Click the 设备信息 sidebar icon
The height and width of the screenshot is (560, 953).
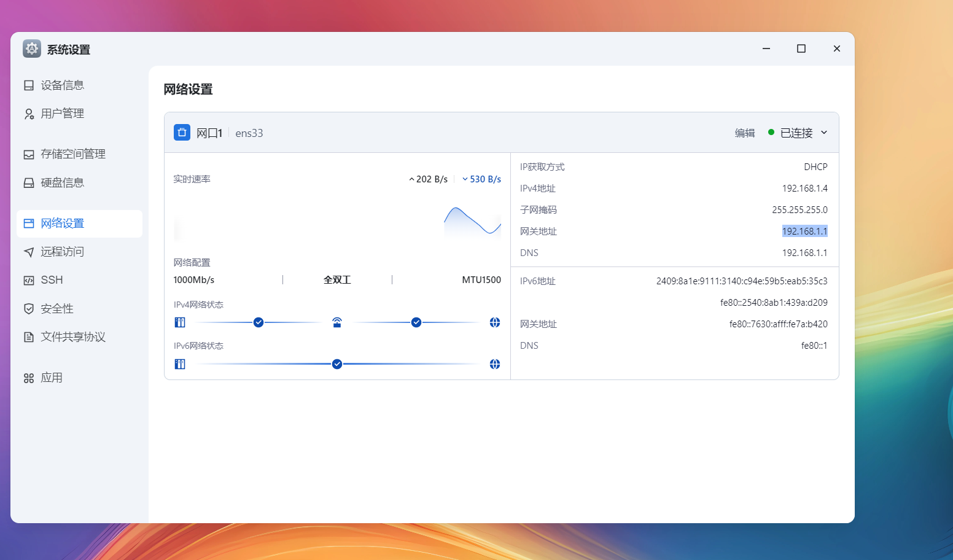click(x=29, y=85)
